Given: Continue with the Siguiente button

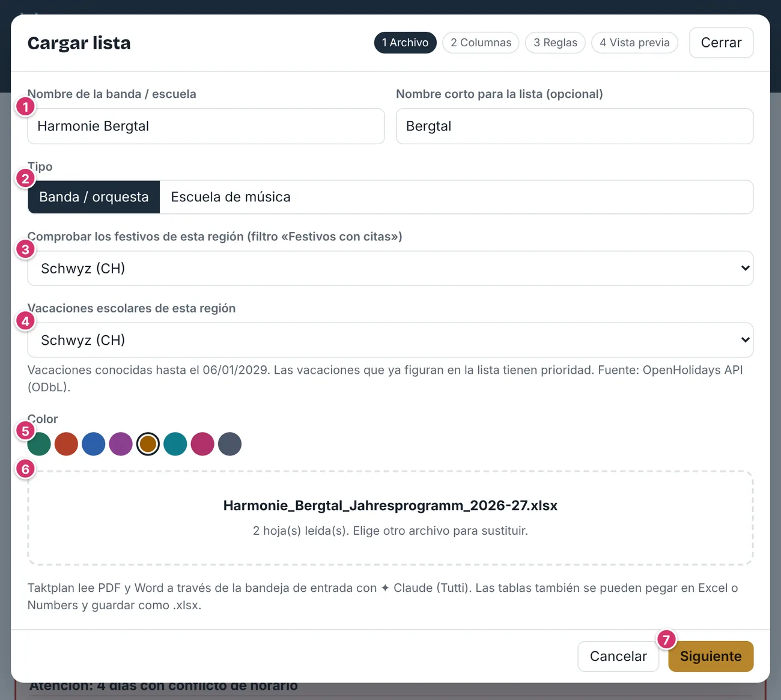Looking at the screenshot, I should (x=711, y=656).
